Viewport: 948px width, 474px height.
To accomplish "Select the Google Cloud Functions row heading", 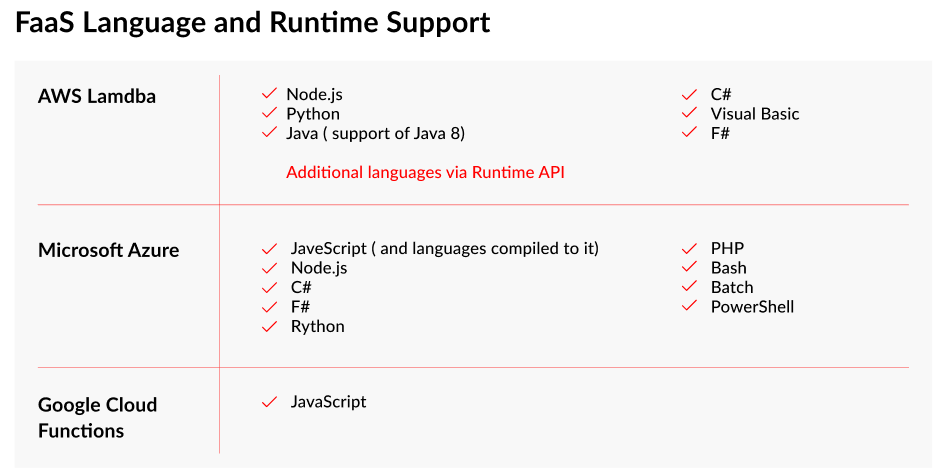I will click(97, 418).
